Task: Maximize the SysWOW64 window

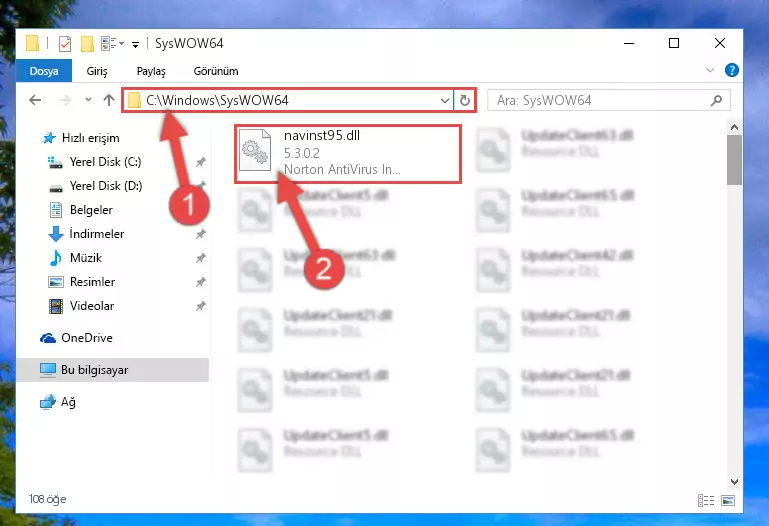Action: (x=674, y=43)
